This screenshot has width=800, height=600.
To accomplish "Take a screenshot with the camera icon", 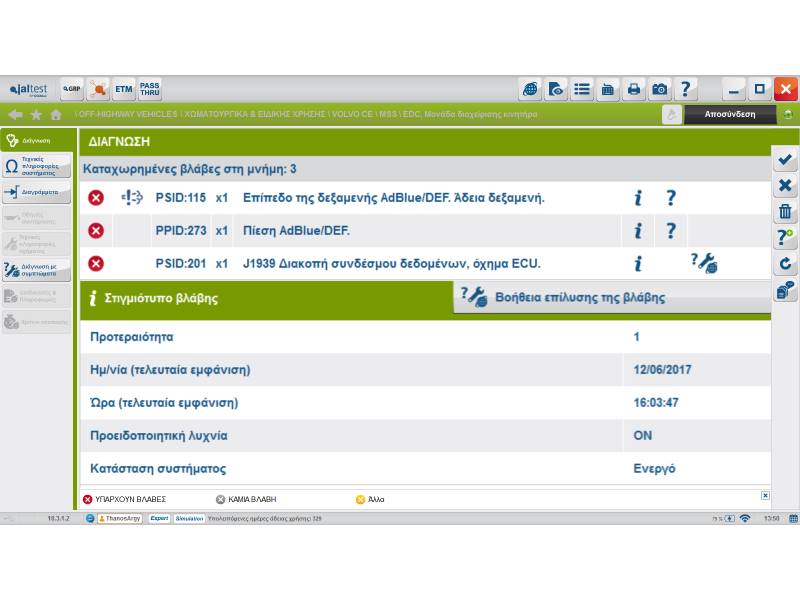I will [x=659, y=89].
